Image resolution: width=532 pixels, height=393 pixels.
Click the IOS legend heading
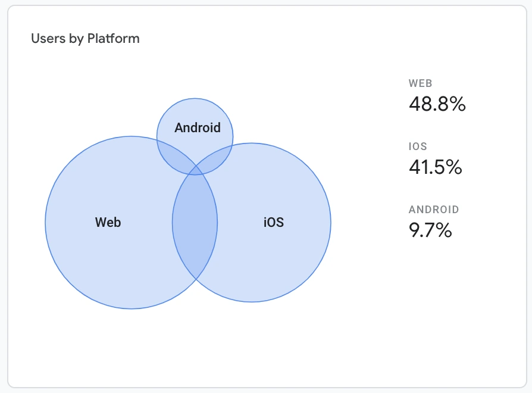click(418, 146)
